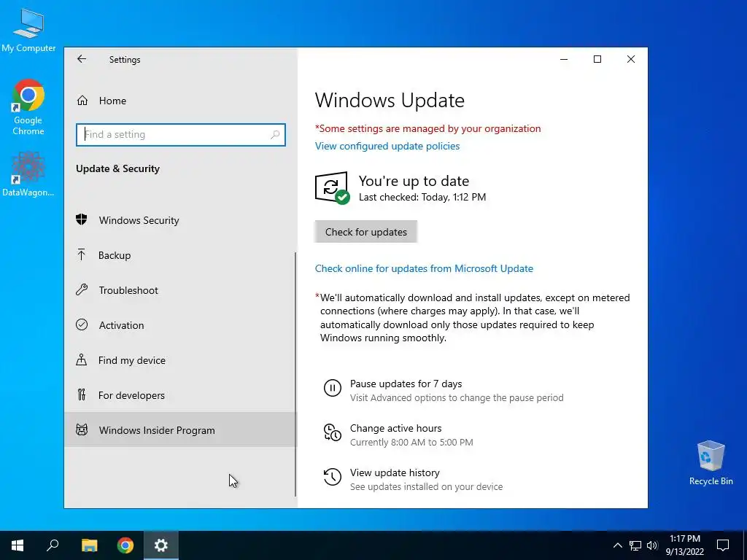Click the volume speaker tray icon

652,545
